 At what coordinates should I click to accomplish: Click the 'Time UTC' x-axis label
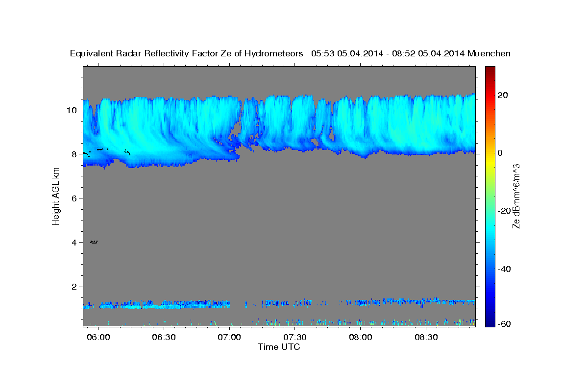pos(279,347)
